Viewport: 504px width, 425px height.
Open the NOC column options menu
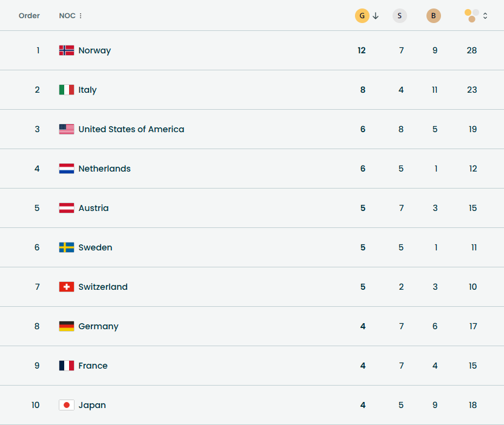click(81, 16)
